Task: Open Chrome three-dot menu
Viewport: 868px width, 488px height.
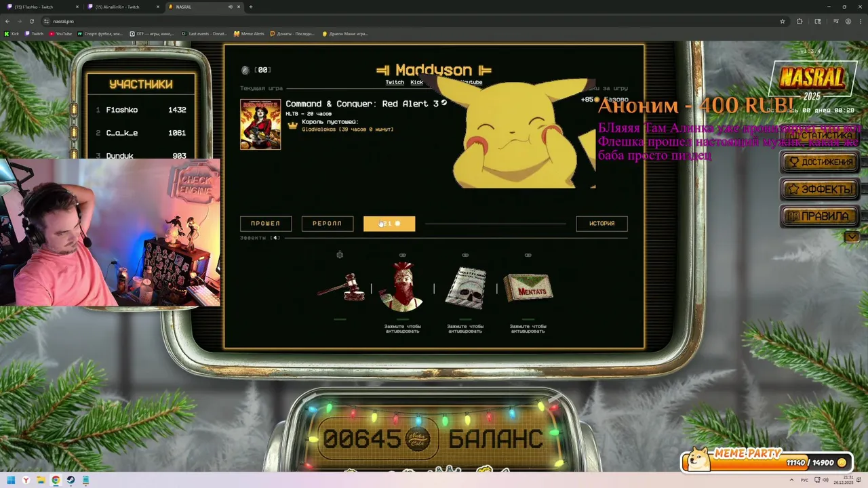Action: click(x=860, y=21)
